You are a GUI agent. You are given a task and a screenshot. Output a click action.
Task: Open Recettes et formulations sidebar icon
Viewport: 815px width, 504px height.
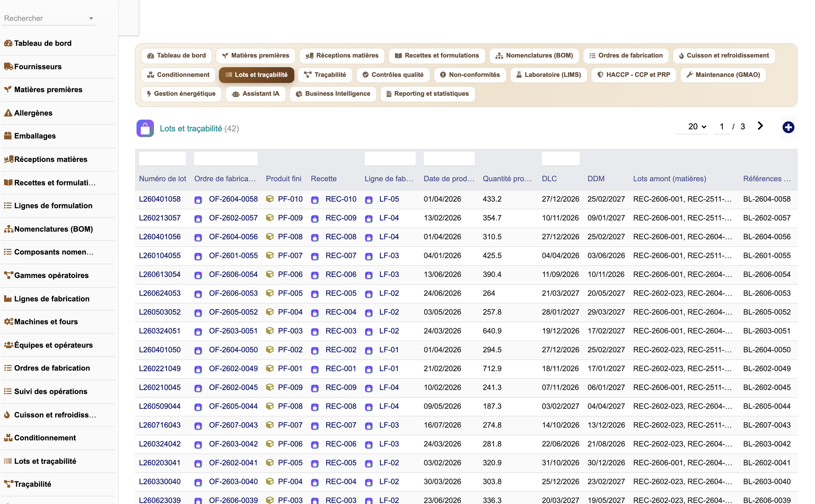pos(8,183)
